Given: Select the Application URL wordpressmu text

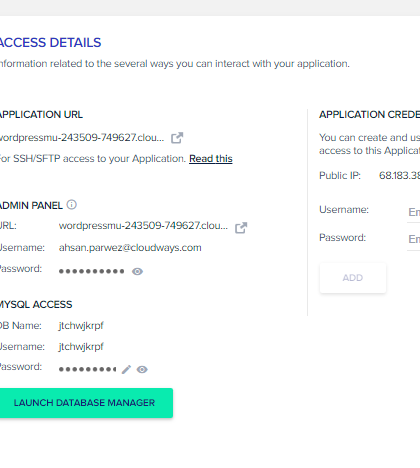Looking at the screenshot, I should coord(82,137).
